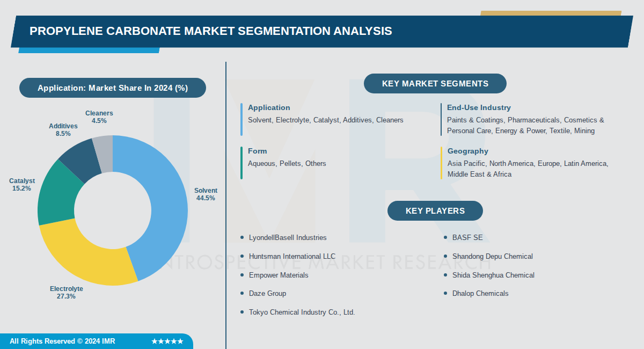Expand the Geography segment section
644x349 pixels.
tap(467, 151)
